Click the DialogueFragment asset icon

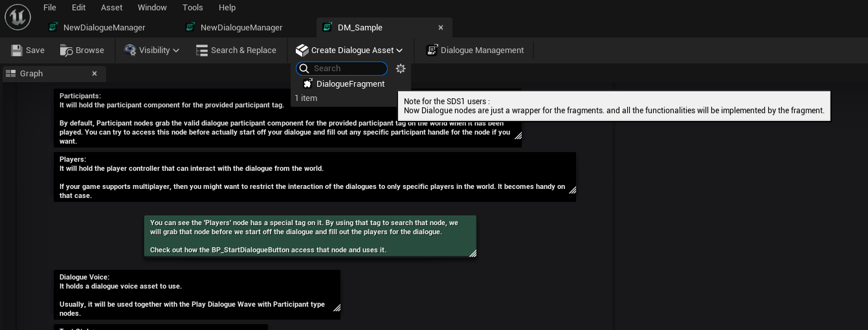pos(308,84)
